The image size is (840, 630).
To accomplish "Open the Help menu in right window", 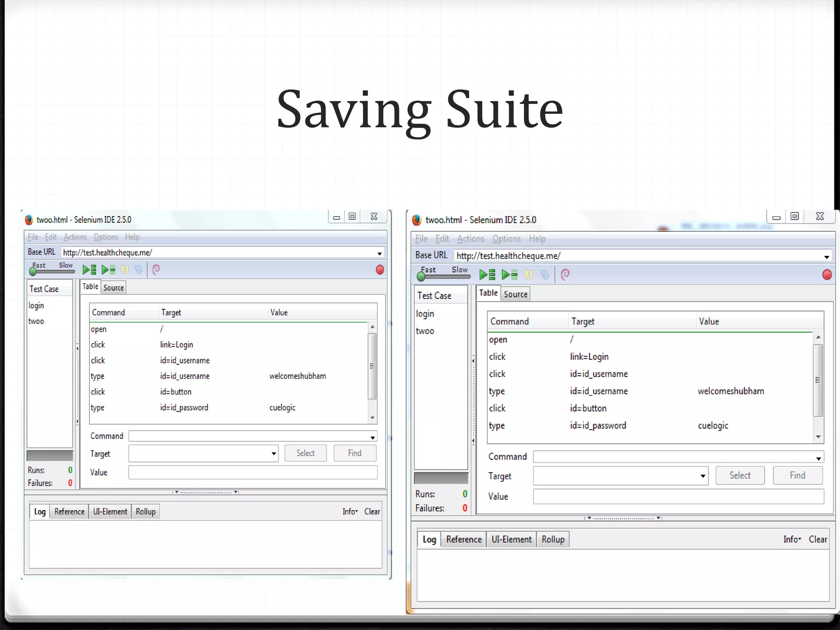I will 537,239.
